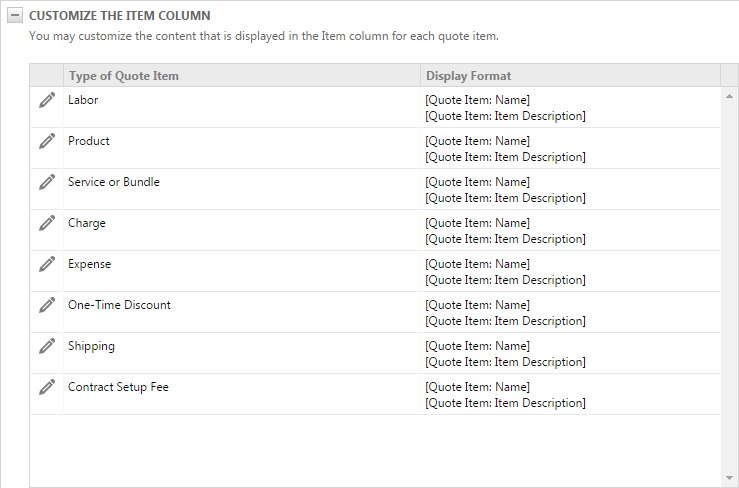Click the Charge display format text
The width and height of the screenshot is (739, 488).
tap(505, 231)
